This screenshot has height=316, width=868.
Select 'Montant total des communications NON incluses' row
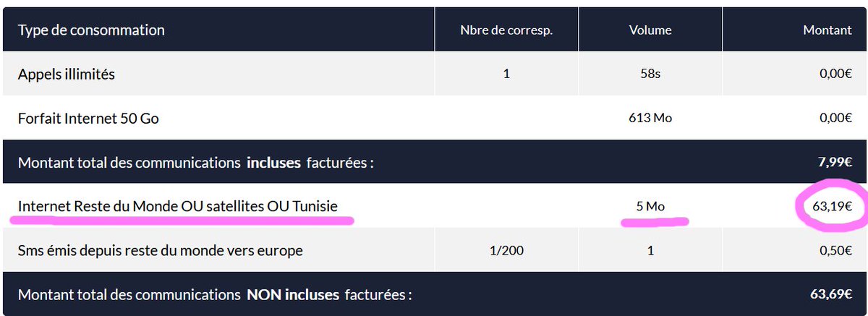pyautogui.click(x=434, y=294)
